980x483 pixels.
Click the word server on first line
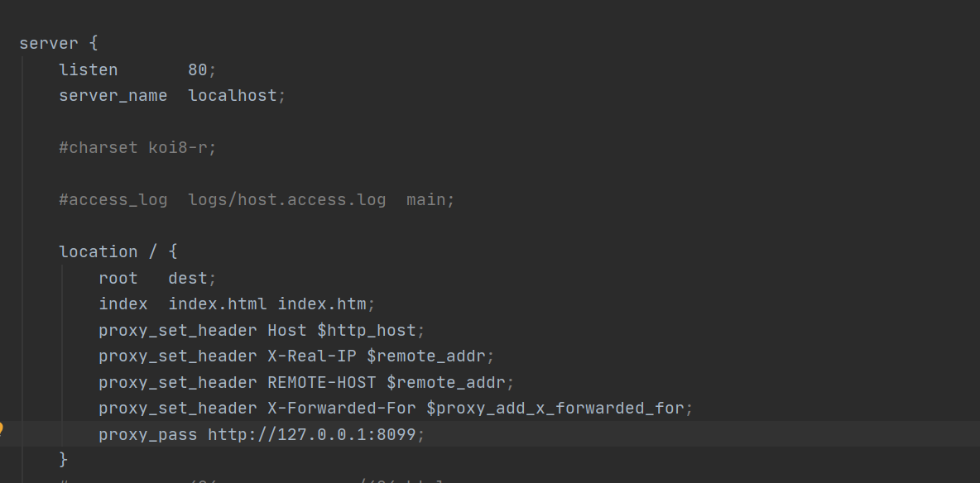point(49,44)
